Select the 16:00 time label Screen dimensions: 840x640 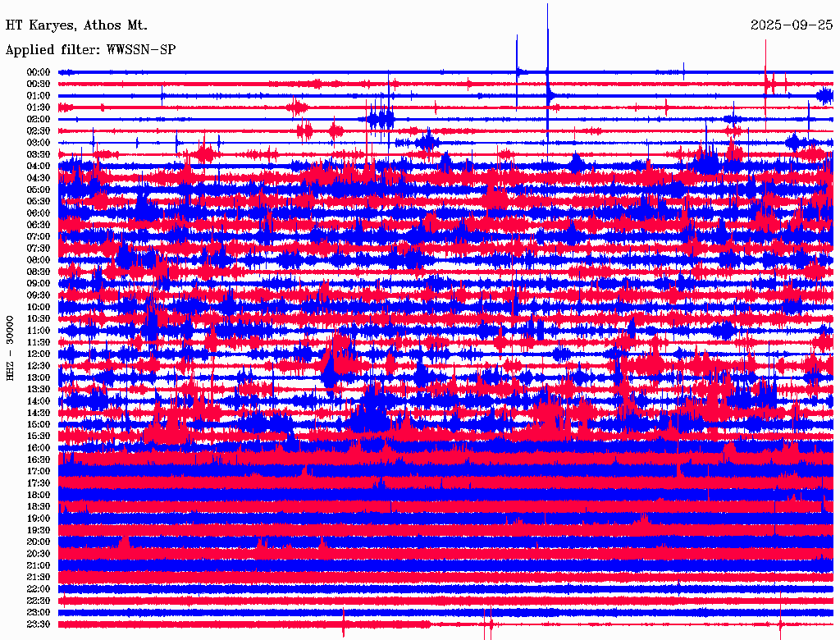38,448
